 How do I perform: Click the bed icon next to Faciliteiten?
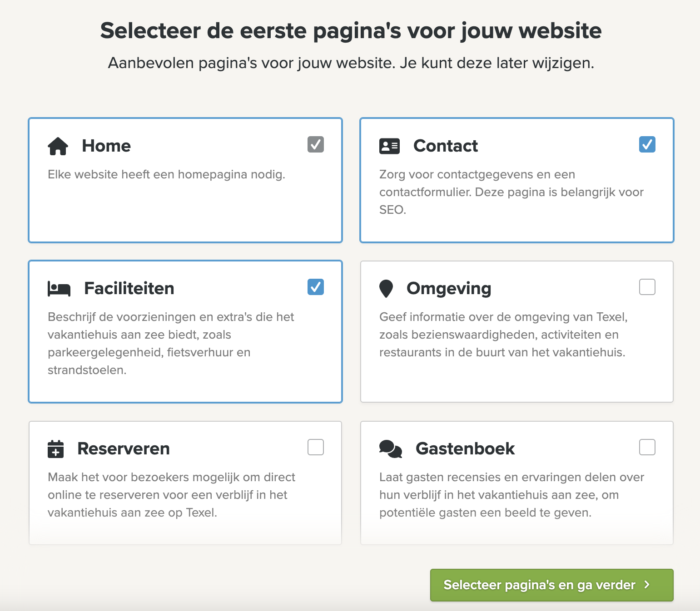59,289
